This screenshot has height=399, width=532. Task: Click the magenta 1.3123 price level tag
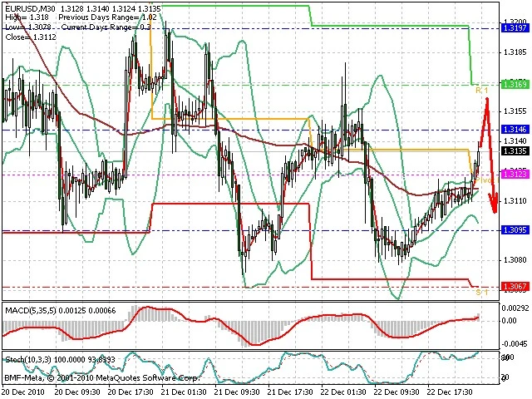[x=515, y=175]
